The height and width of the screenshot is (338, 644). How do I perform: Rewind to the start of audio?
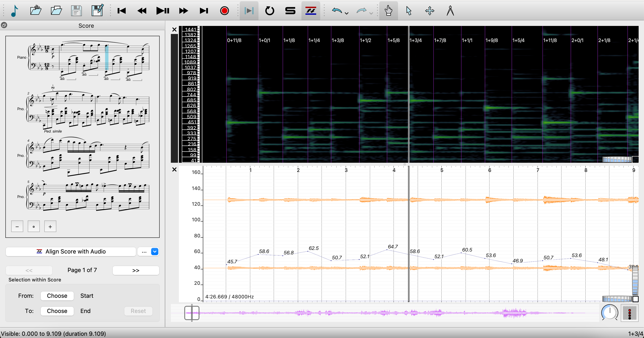(x=122, y=11)
